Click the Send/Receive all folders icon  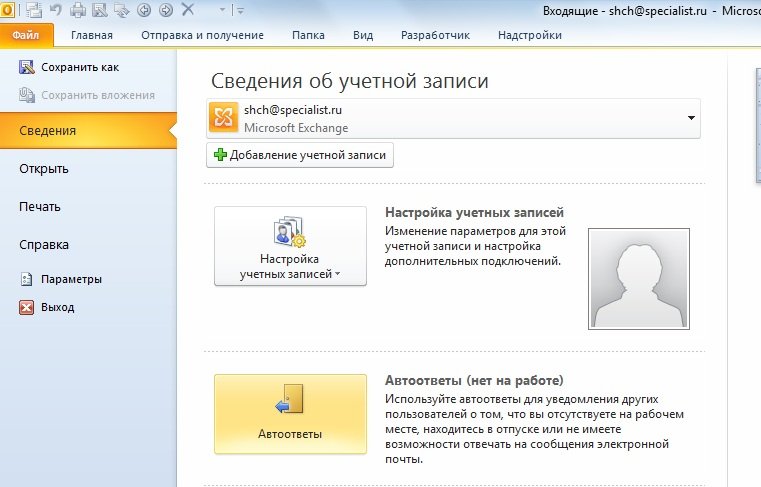[x=36, y=10]
